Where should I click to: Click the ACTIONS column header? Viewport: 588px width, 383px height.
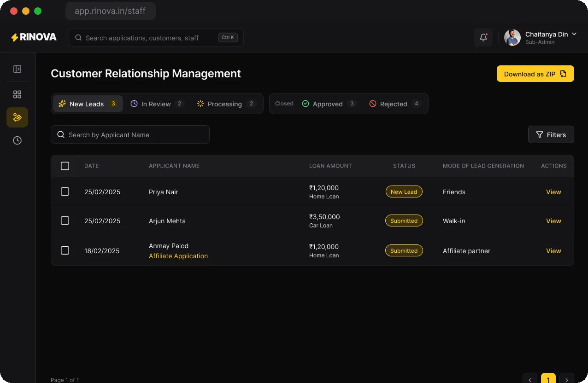coord(554,166)
